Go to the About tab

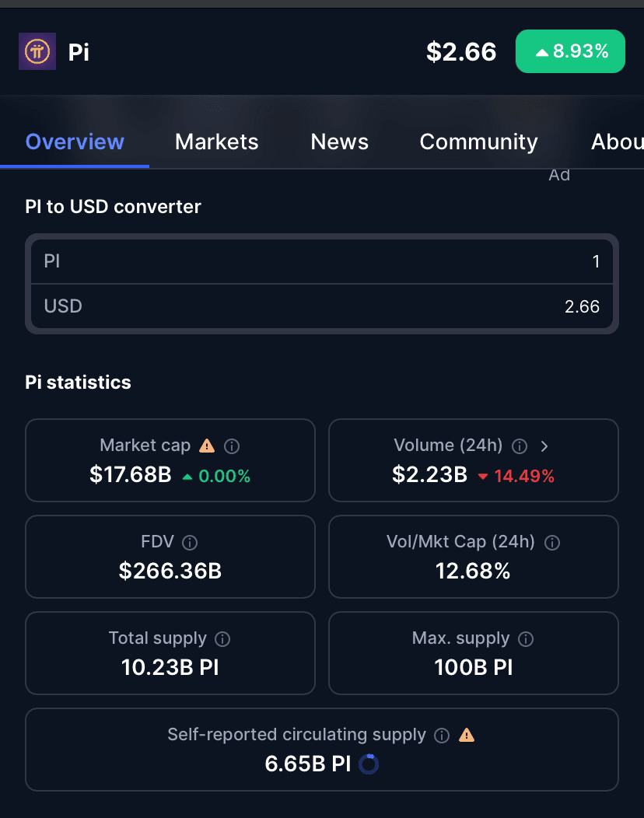pos(617,142)
